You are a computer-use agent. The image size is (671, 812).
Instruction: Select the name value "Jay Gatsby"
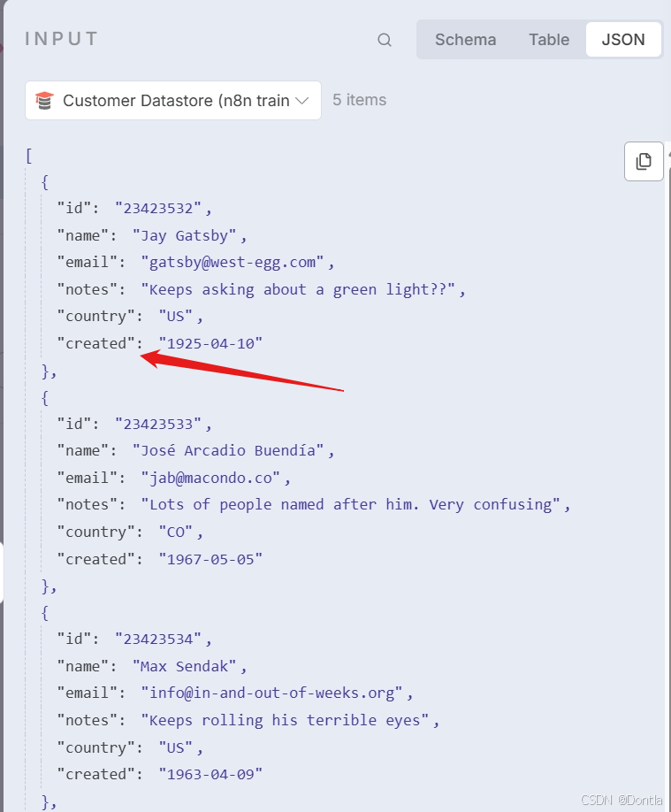coord(184,235)
